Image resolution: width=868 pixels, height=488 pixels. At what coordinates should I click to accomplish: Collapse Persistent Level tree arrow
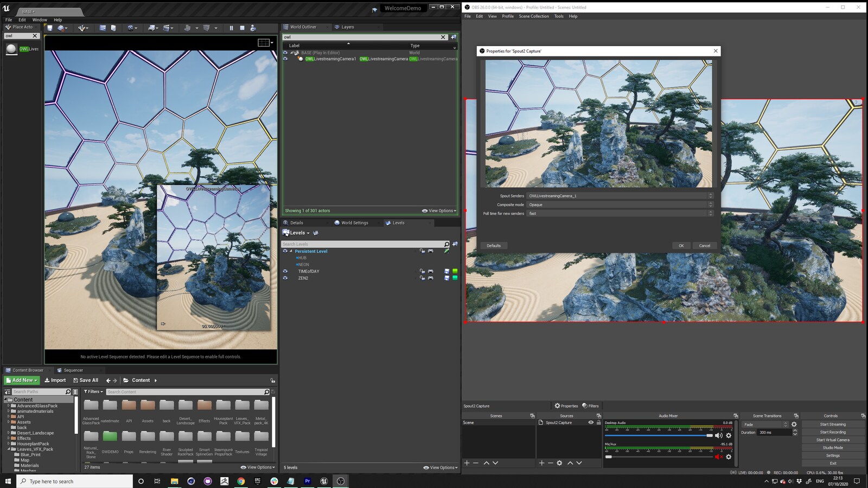(x=291, y=251)
